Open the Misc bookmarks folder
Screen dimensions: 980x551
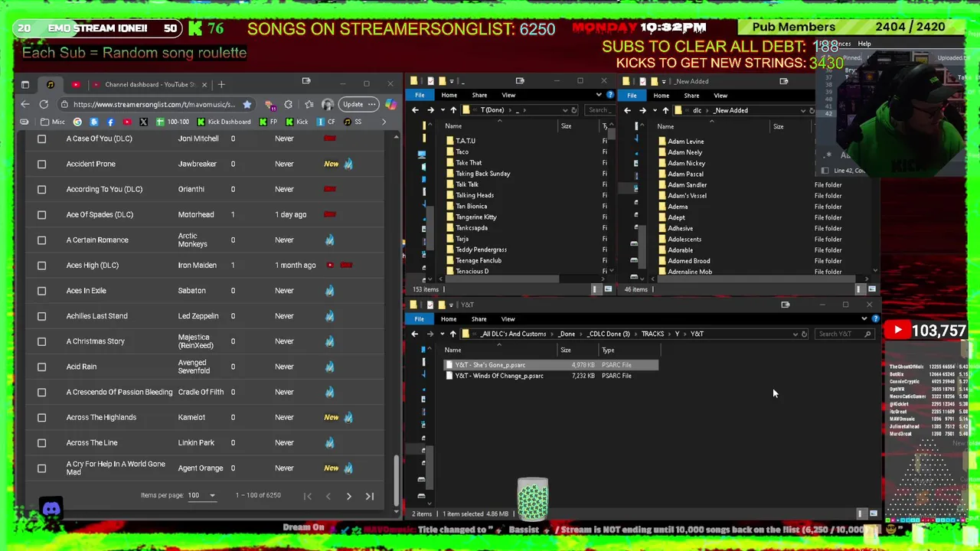click(53, 122)
